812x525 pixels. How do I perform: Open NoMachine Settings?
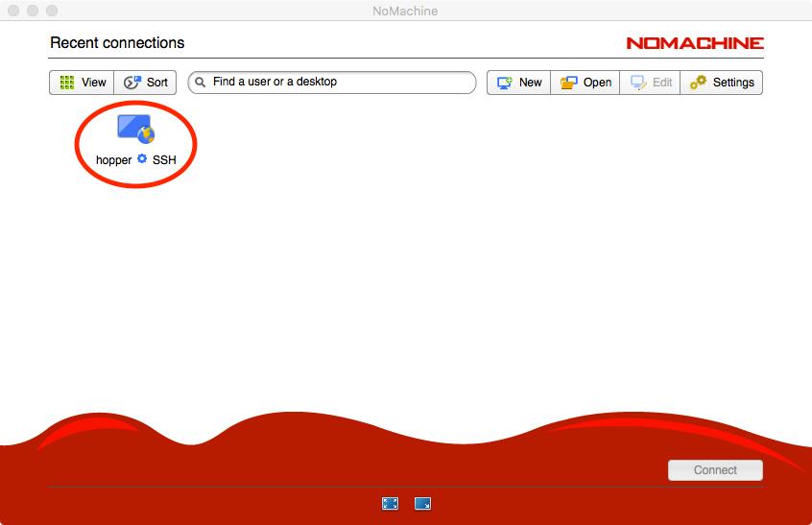coord(722,83)
